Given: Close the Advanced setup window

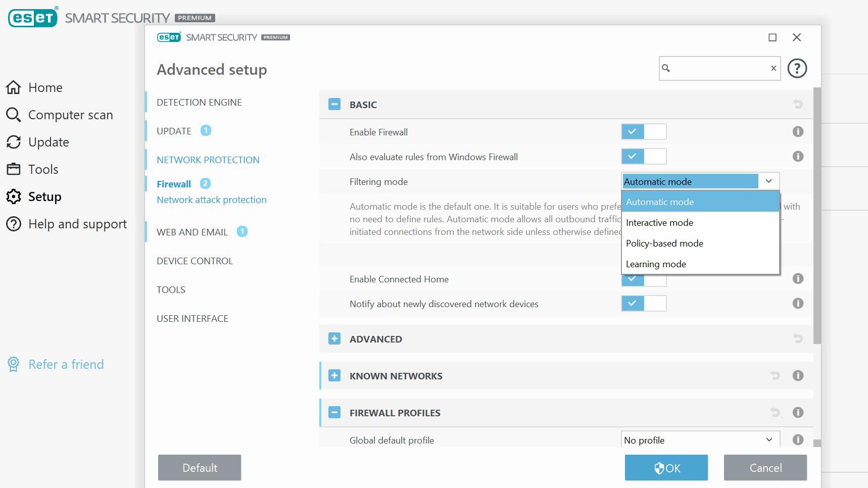Looking at the screenshot, I should pos(797,37).
